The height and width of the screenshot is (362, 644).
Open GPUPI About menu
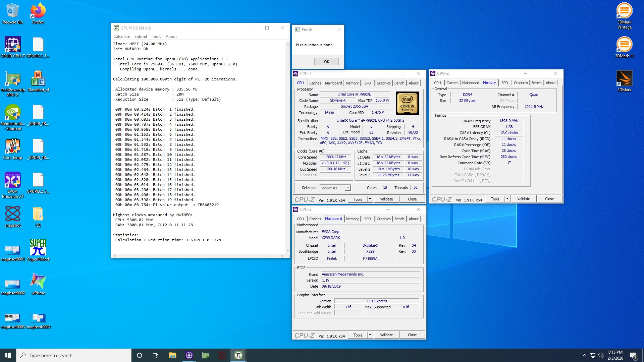coord(171,37)
